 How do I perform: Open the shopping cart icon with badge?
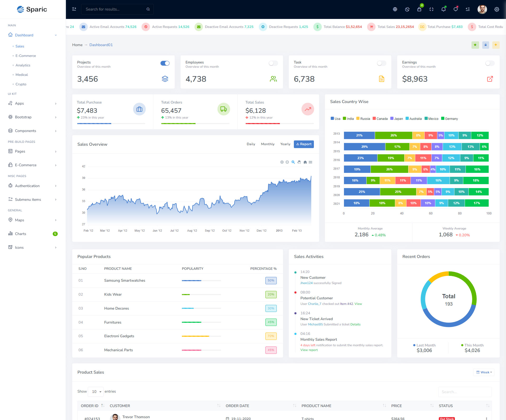[x=419, y=9]
